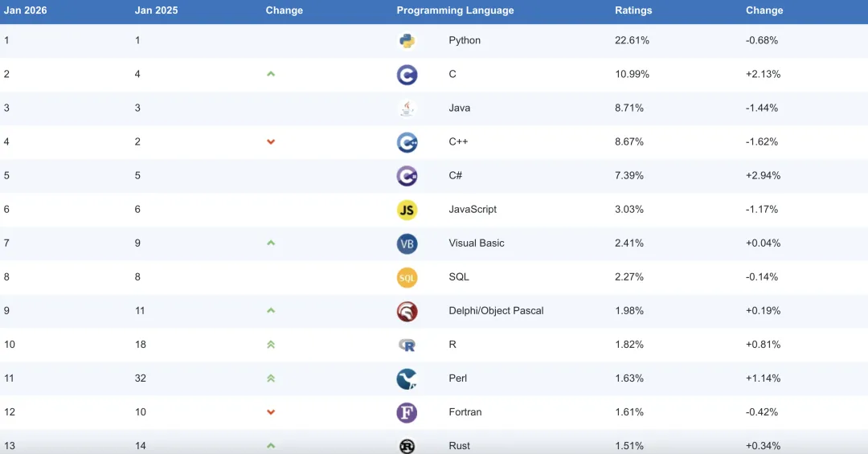Click the Ratings column header
Screen dimensions: 868x454
click(x=633, y=10)
